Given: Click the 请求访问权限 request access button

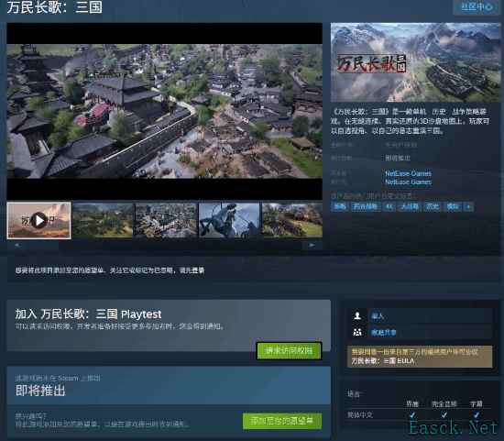Looking at the screenshot, I should pos(289,350).
